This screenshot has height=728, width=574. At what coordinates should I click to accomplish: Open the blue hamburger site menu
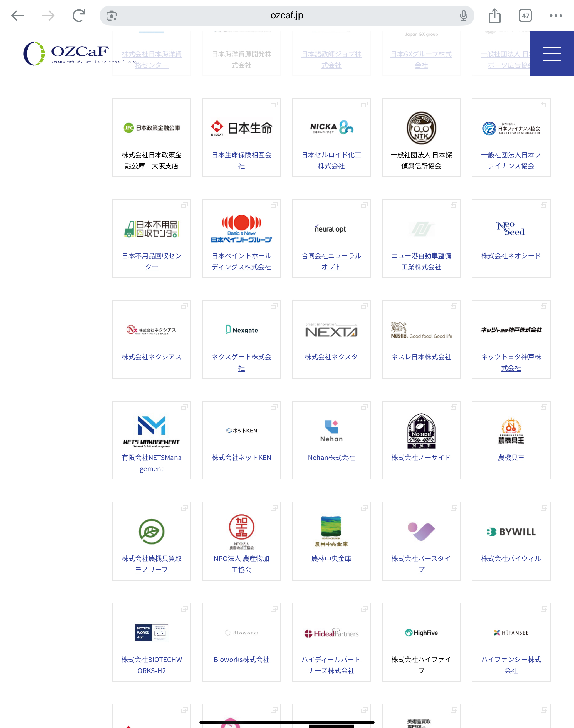point(551,54)
